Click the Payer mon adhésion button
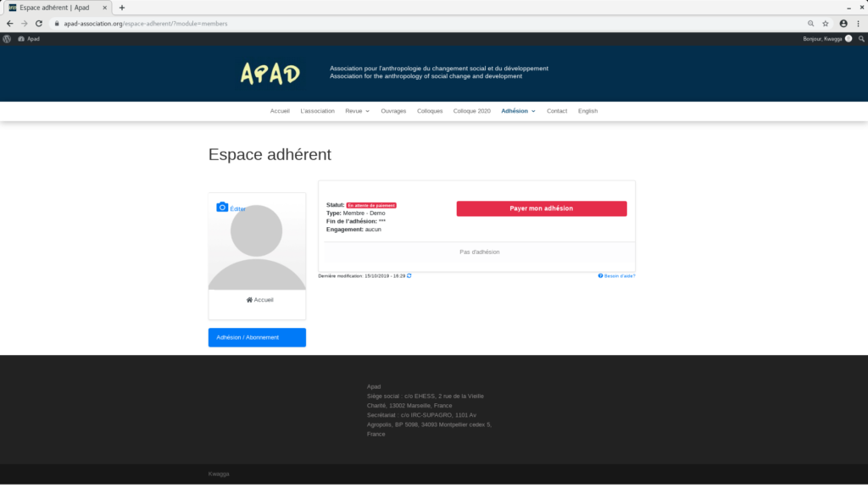Image resolution: width=868 pixels, height=488 pixels. click(542, 208)
